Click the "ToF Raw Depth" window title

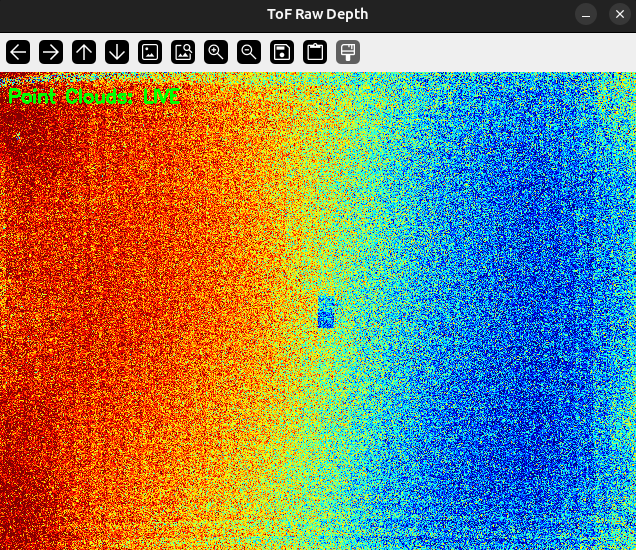click(318, 14)
